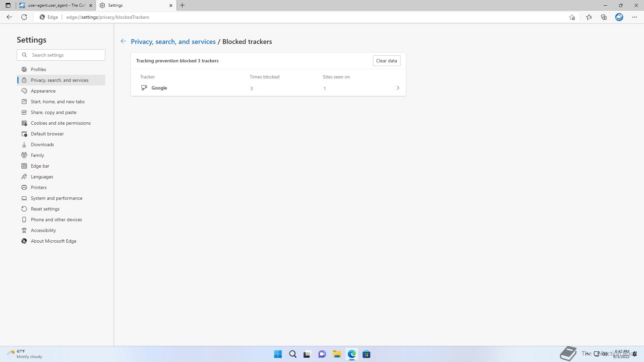Image resolution: width=644 pixels, height=362 pixels.
Task: Click the profile avatar icon
Action: (619, 17)
